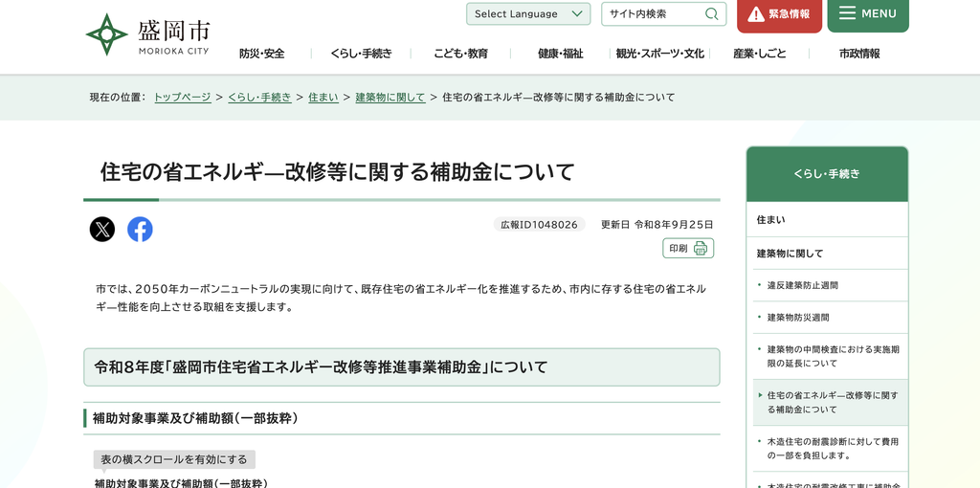Go to トップページ breadcrumb link
The image size is (980, 488).
tap(183, 97)
